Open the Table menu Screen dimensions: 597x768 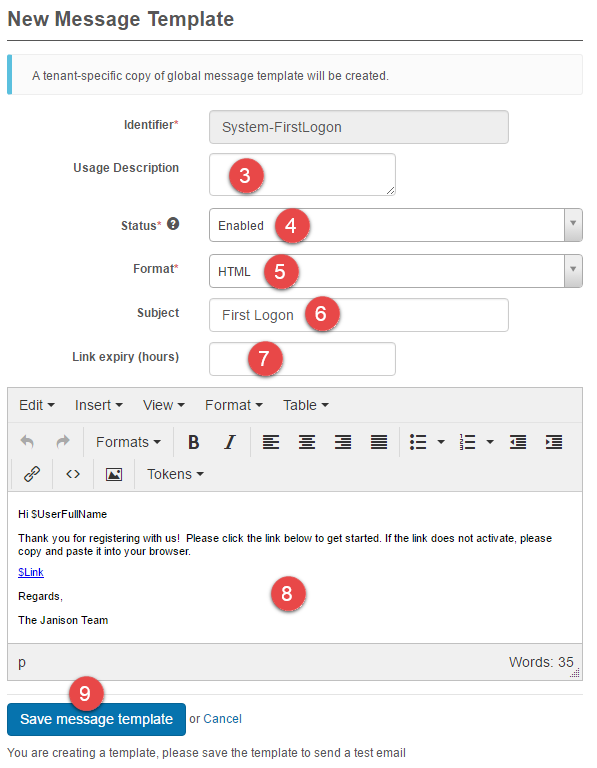click(x=306, y=405)
